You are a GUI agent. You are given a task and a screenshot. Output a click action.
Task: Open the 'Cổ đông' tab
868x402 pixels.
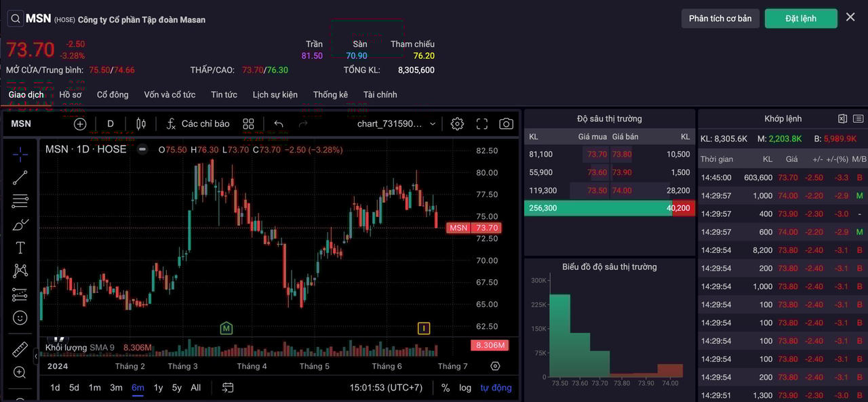point(113,95)
